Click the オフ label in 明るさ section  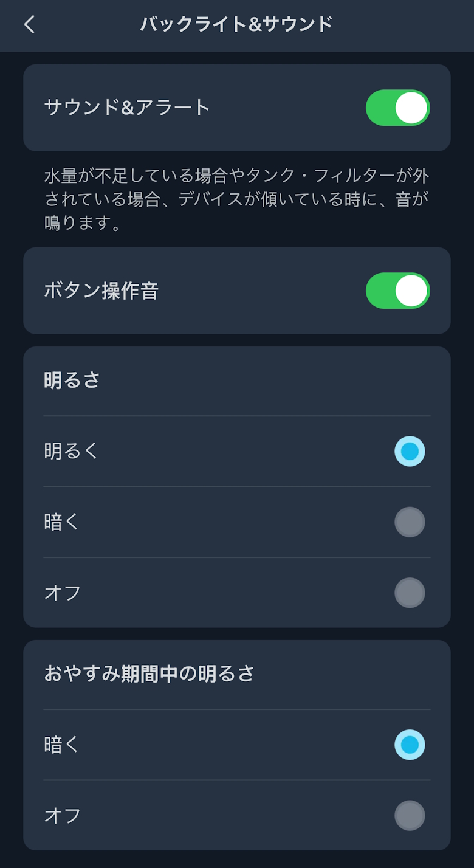coord(62,593)
